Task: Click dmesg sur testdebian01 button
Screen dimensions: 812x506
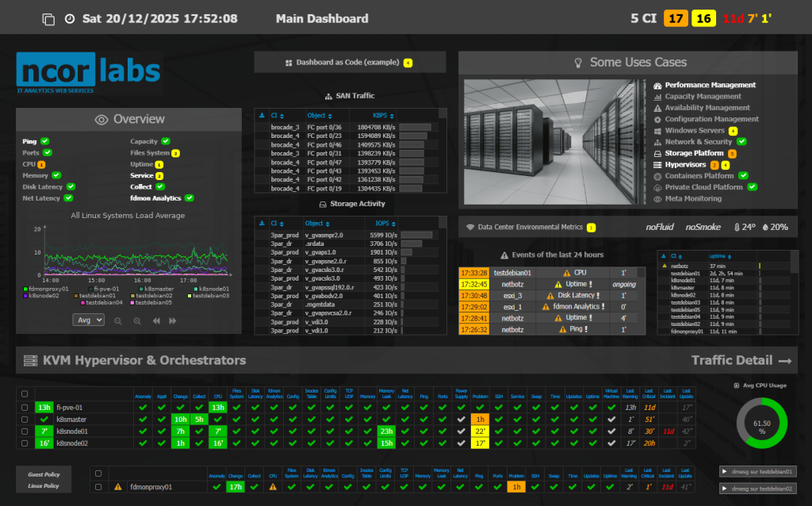Action: [x=758, y=471]
